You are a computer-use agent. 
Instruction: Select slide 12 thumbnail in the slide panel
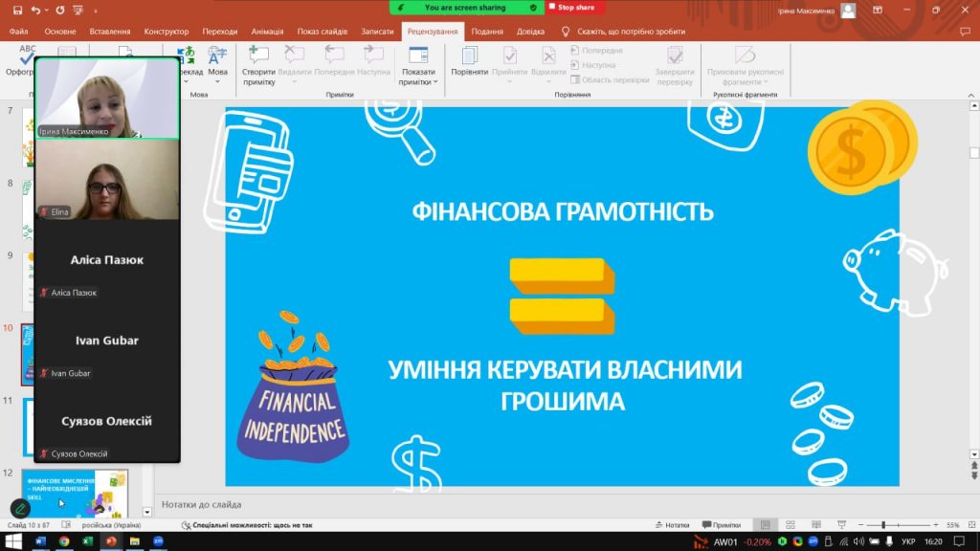pos(88,492)
